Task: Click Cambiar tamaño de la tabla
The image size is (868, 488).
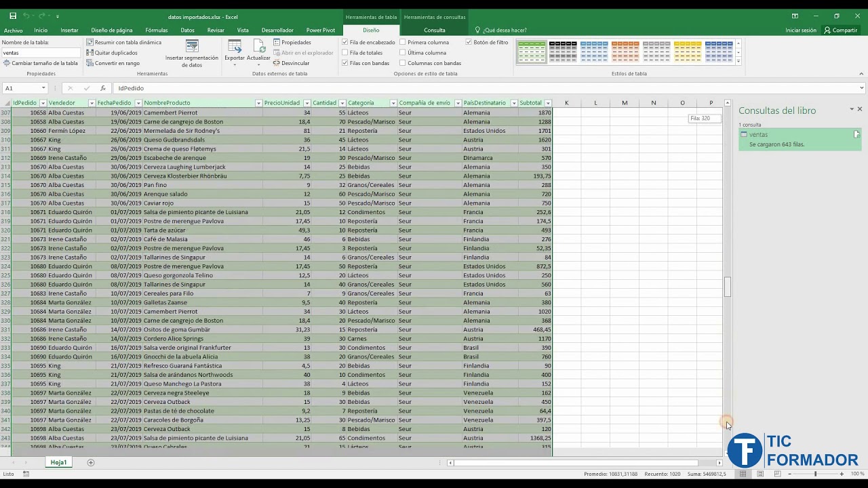Action: click(40, 63)
